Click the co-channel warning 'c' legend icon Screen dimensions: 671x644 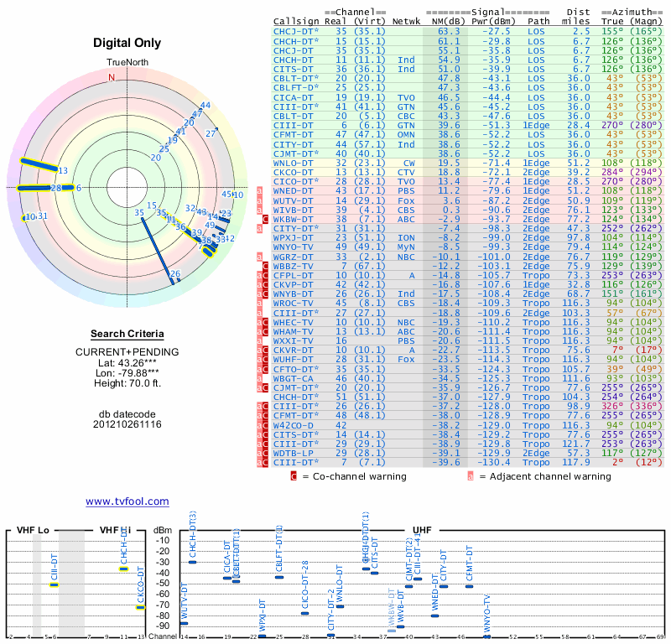click(294, 476)
